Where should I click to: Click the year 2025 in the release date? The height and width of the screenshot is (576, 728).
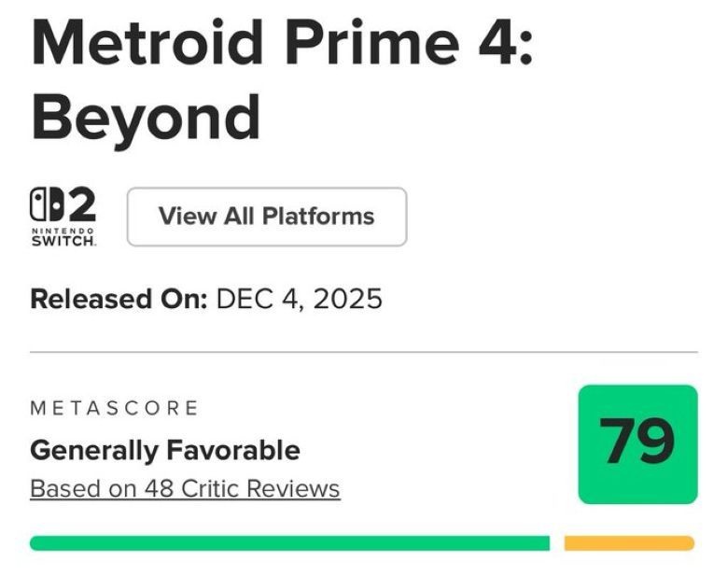tap(346, 299)
